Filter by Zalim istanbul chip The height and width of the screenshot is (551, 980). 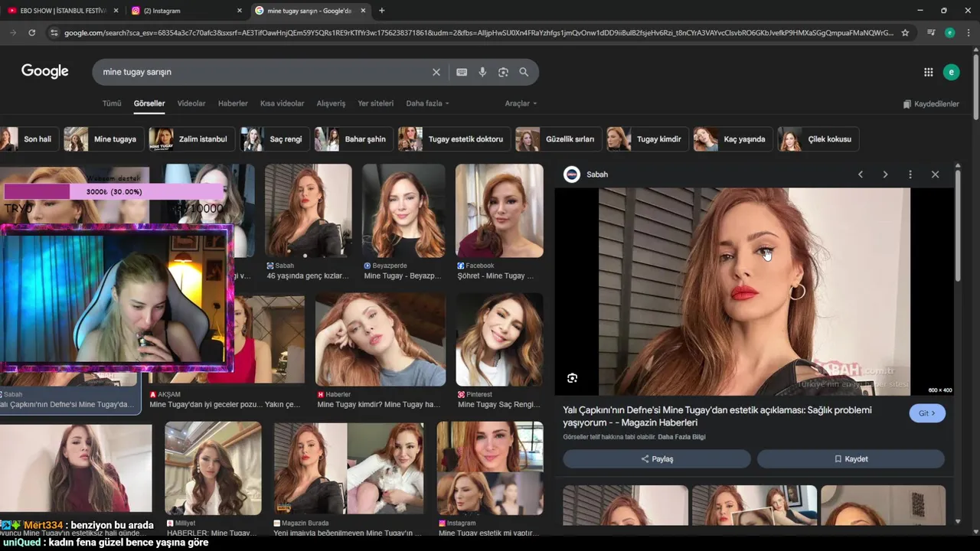pos(191,139)
